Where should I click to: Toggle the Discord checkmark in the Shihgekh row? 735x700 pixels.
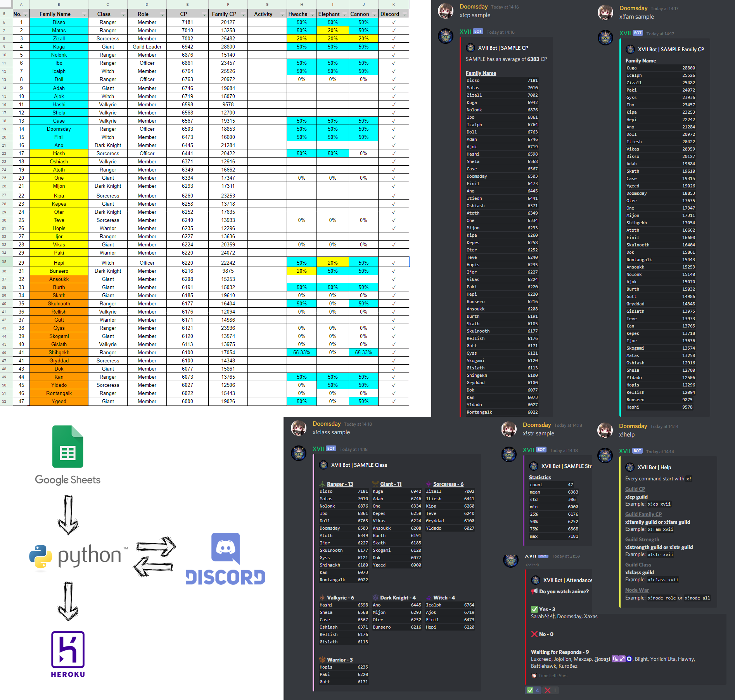394,352
